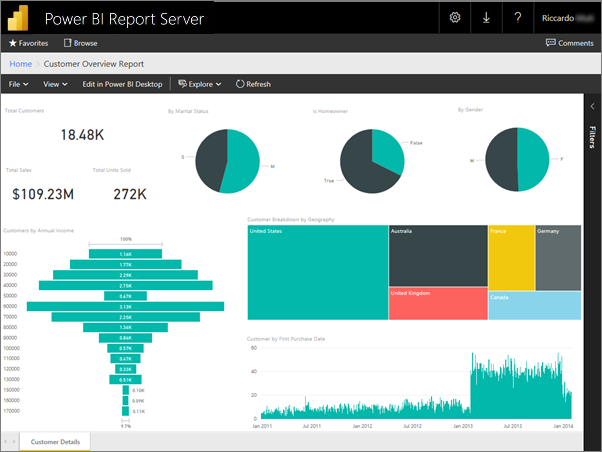Image resolution: width=602 pixels, height=452 pixels.
Task: Open the View dropdown menu
Action: pyautogui.click(x=53, y=84)
